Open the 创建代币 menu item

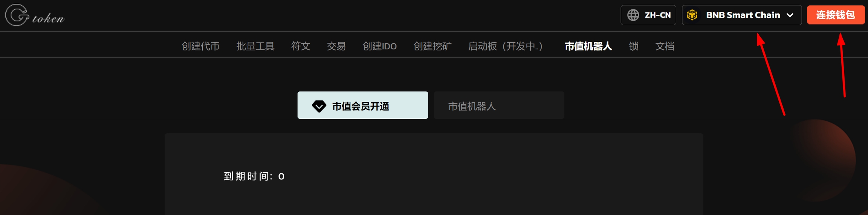click(x=200, y=46)
